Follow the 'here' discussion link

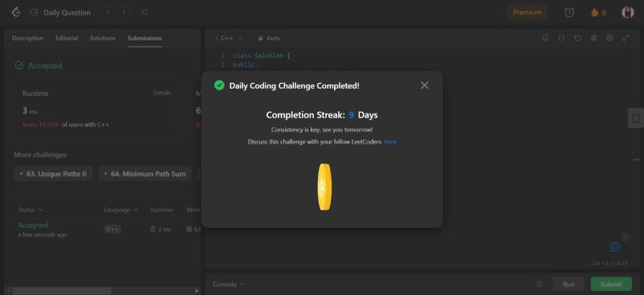tap(390, 142)
